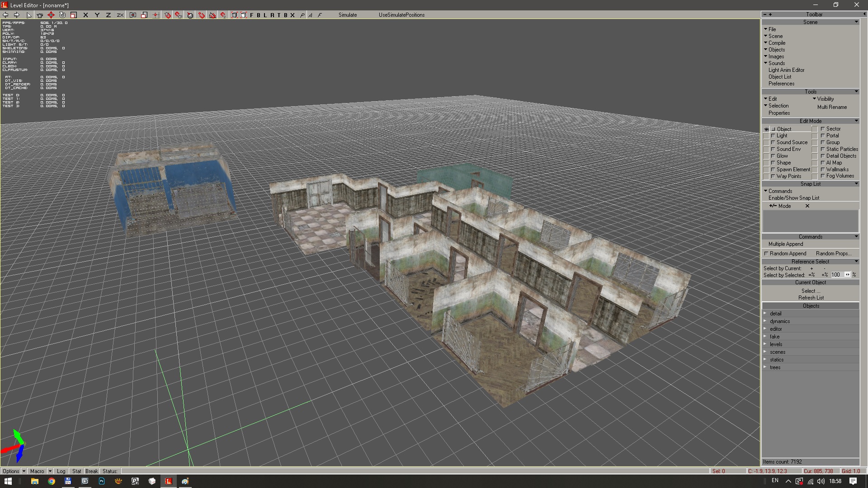Click Multi Rename
The width and height of the screenshot is (868, 488).
point(832,107)
